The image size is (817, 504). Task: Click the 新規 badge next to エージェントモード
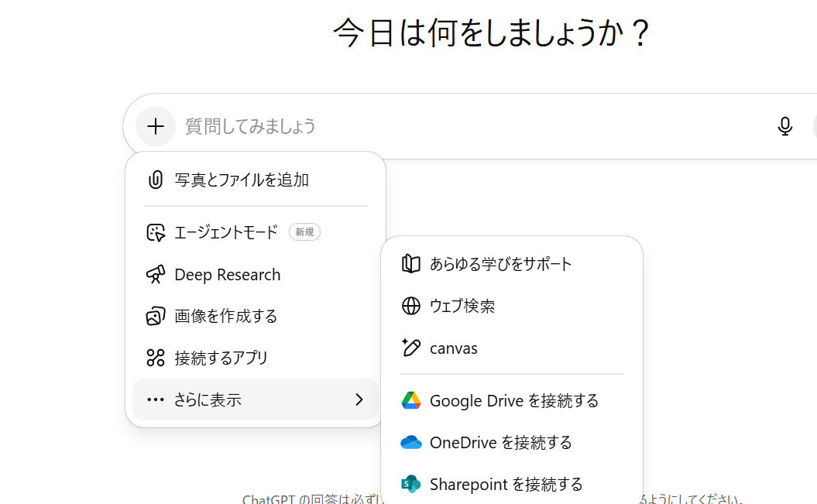point(304,232)
